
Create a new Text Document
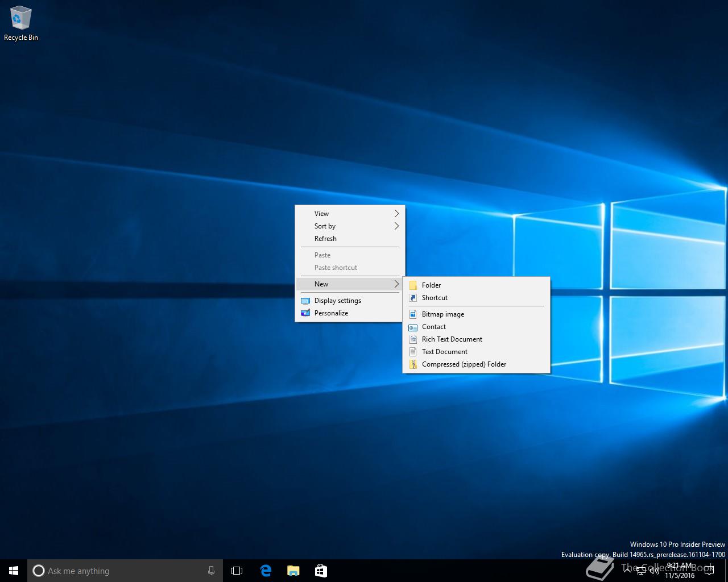[x=476, y=352]
